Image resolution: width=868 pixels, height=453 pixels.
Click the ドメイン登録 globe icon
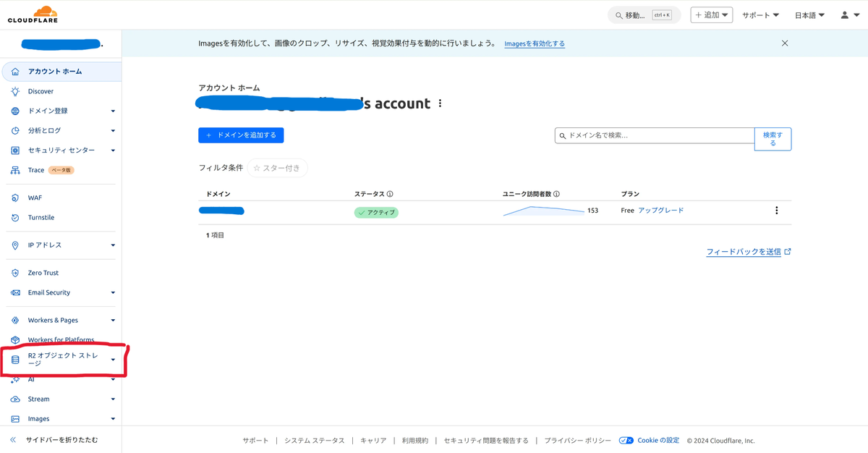[x=15, y=111]
